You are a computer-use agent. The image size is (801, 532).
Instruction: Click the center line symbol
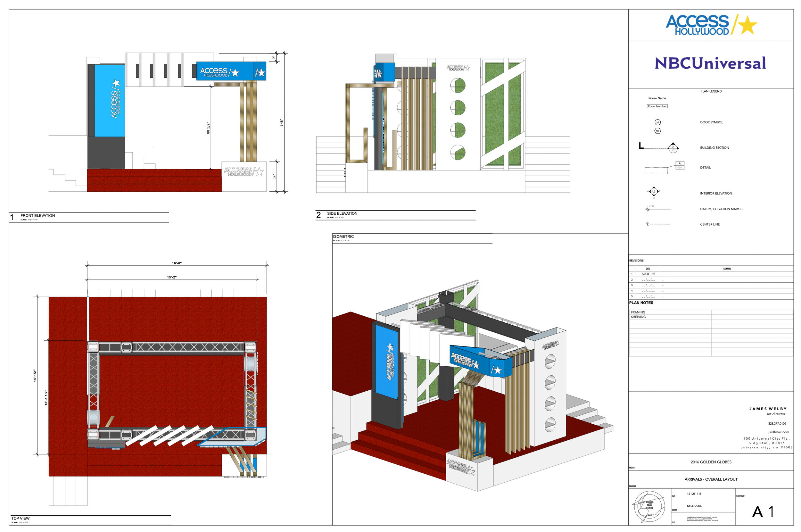pyautogui.click(x=658, y=224)
